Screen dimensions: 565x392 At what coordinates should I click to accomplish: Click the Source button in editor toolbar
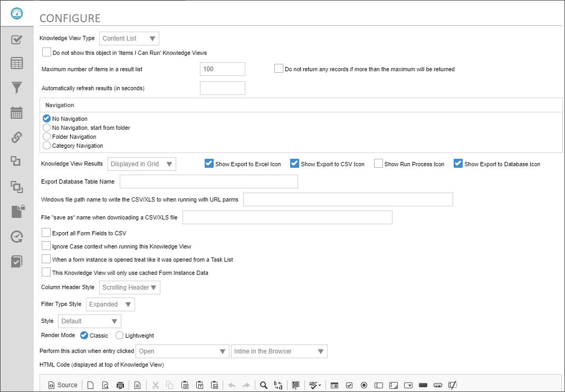[x=63, y=385]
